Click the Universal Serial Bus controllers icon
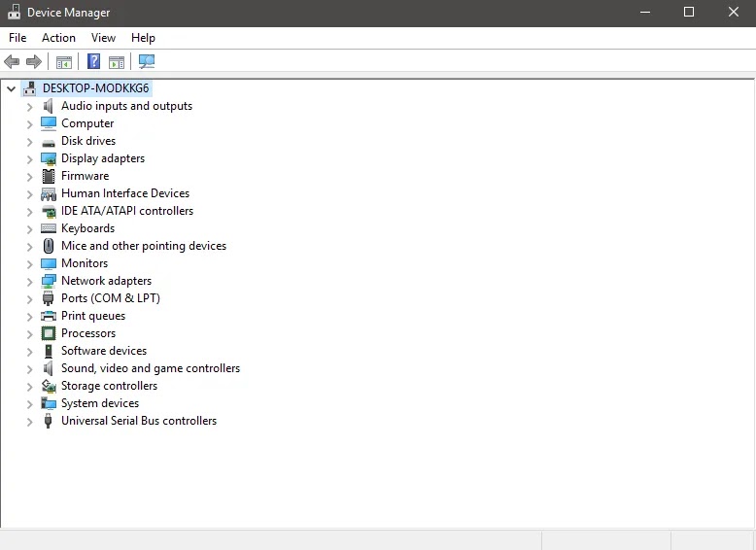The width and height of the screenshot is (756, 550). pyautogui.click(x=49, y=421)
